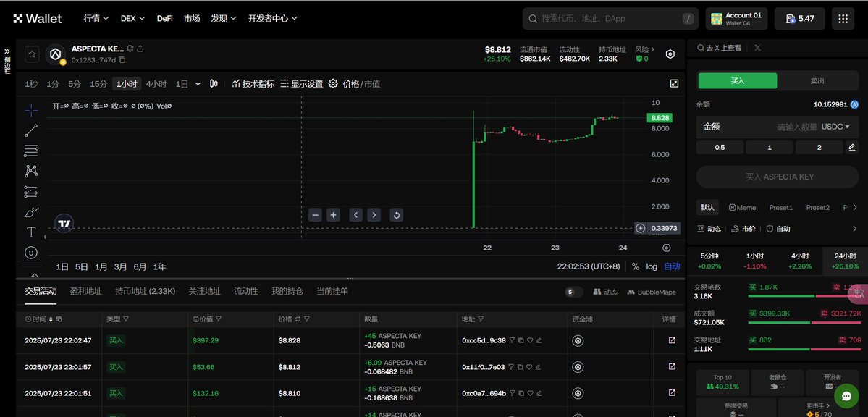The height and width of the screenshot is (417, 868).
Task: Switch to the Buy (买入) side
Action: click(738, 81)
